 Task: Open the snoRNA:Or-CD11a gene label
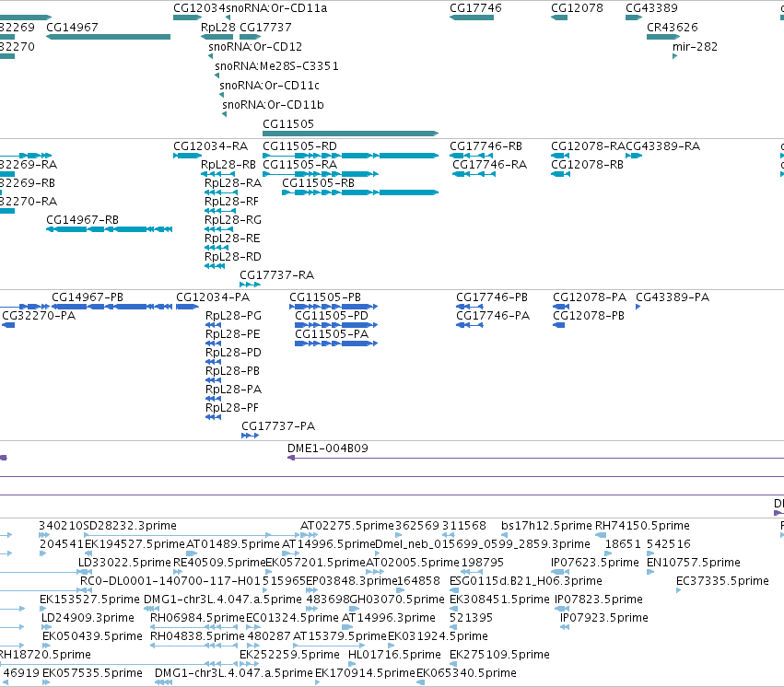[x=276, y=8]
